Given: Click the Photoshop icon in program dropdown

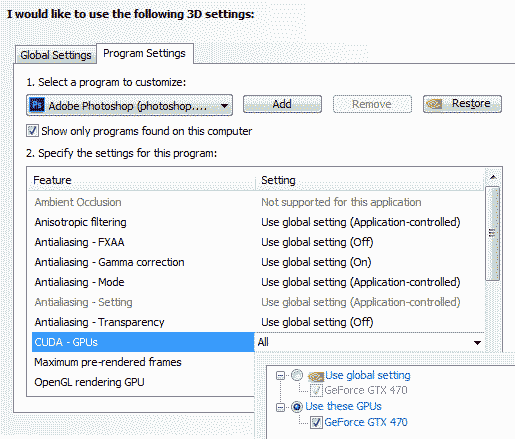Looking at the screenshot, I should pos(37,105).
